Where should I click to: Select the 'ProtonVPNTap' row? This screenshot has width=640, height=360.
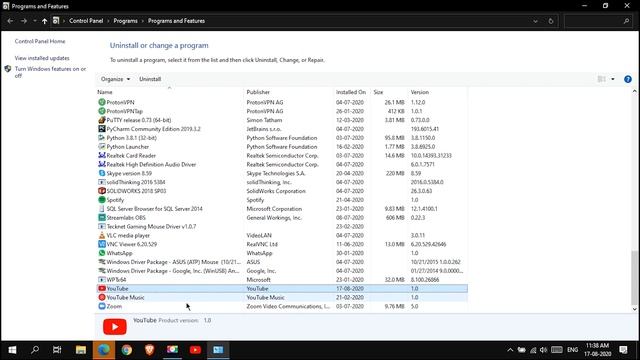pos(282,111)
